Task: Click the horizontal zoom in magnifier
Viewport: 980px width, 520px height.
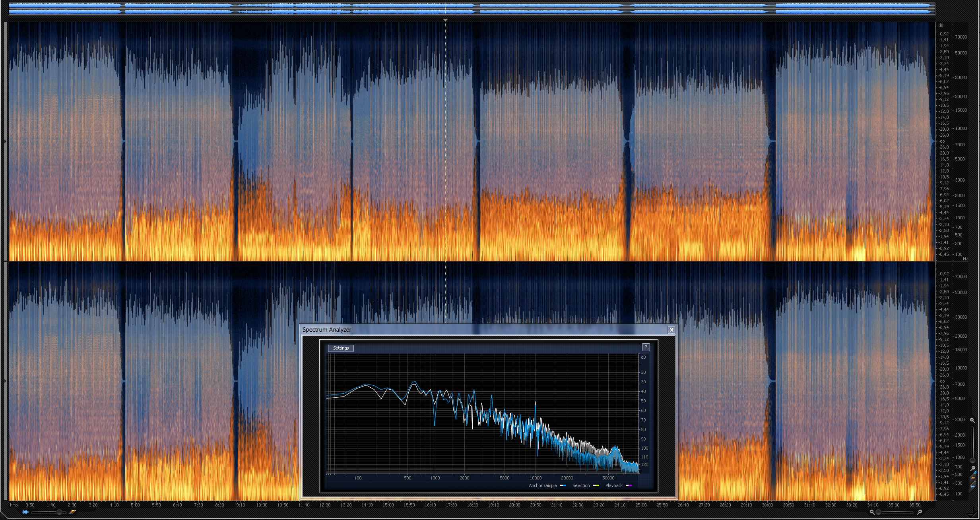Action: click(x=920, y=512)
